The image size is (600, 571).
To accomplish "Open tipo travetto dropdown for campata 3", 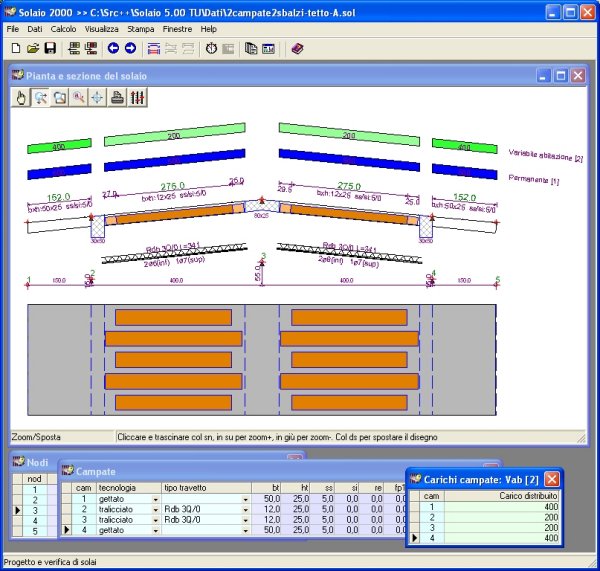I will 245,520.
